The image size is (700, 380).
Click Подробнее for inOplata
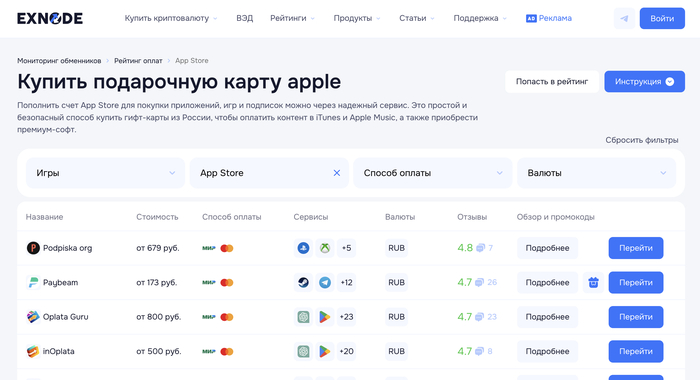(x=547, y=351)
